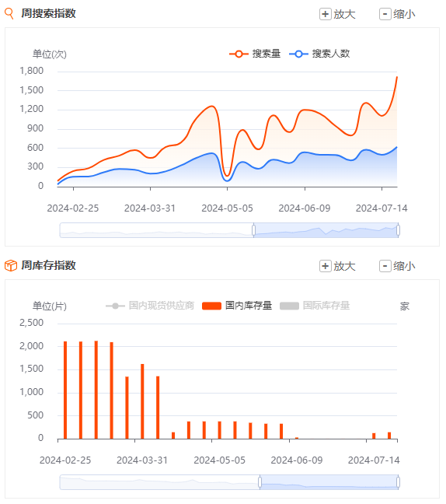The height and width of the screenshot is (504, 446).
Task: Click the minus icon for inventory chart 缩小
Action: (x=385, y=266)
